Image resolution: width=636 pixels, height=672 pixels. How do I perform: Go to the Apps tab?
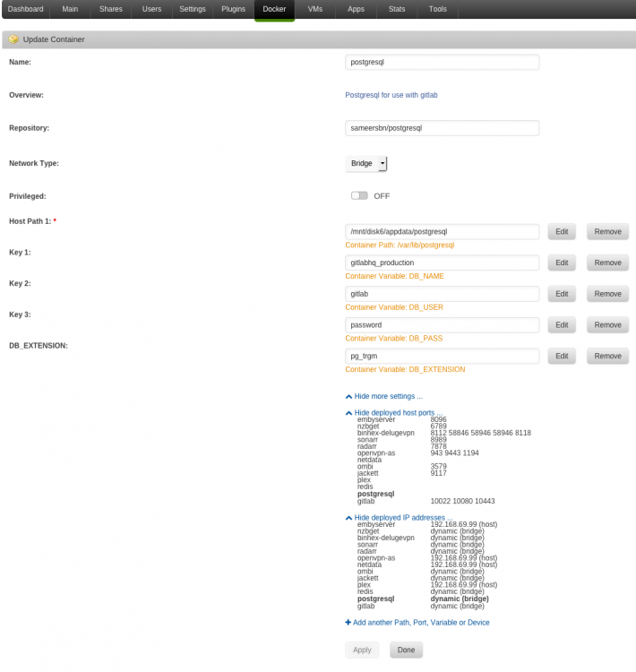point(357,9)
